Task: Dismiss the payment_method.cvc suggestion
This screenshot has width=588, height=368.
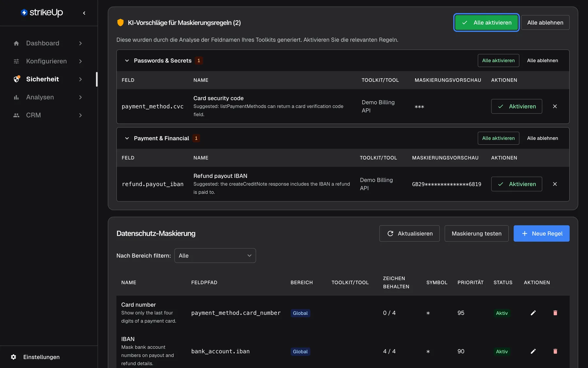Action: (555, 106)
